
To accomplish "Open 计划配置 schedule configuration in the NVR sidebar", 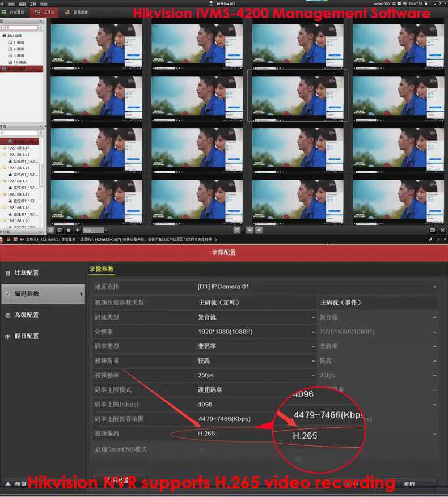I will [x=27, y=273].
